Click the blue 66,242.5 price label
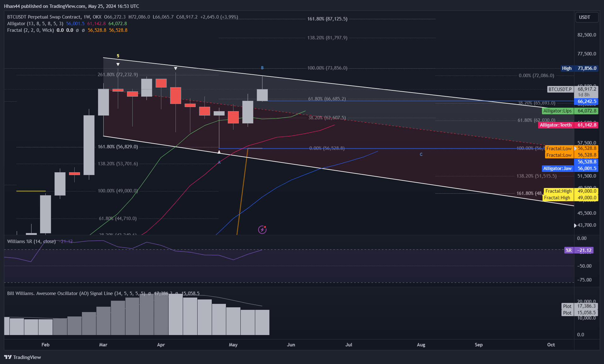604x364 pixels. [586, 101]
